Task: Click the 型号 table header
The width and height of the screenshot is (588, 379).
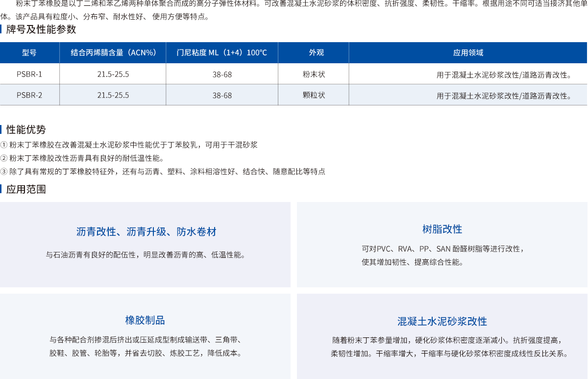Action: 29,53
